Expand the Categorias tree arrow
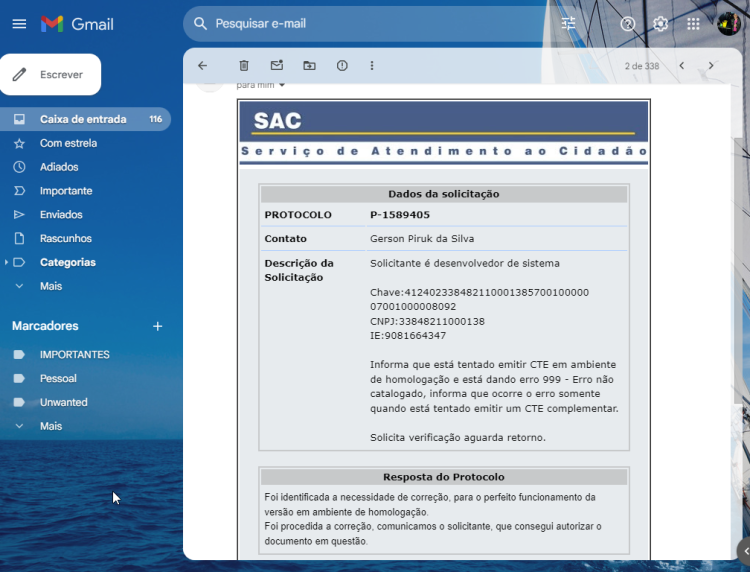 click(6, 262)
